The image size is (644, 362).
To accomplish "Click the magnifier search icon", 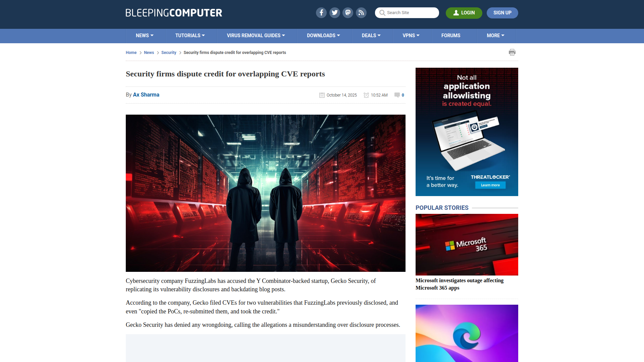I will (x=382, y=13).
